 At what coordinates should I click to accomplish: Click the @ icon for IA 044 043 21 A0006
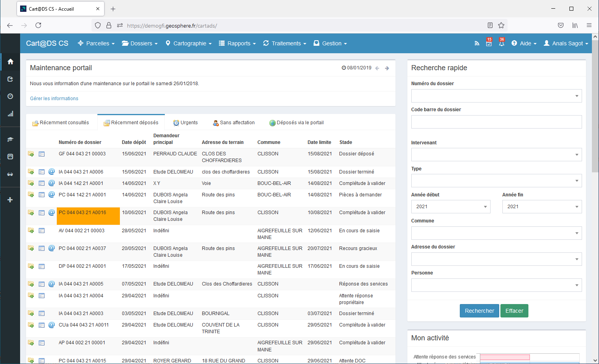[52, 172]
